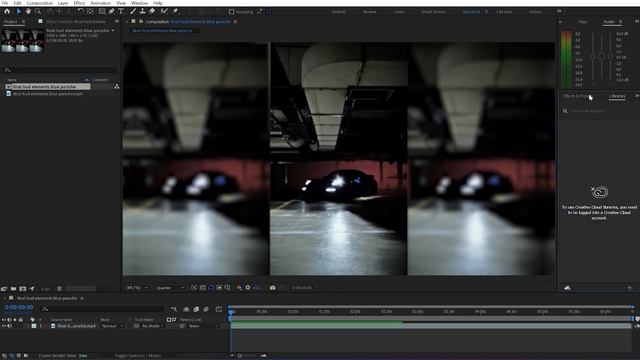Image resolution: width=640 pixels, height=360 pixels.
Task: Delete selected project item with trash icon
Action: (x=59, y=289)
